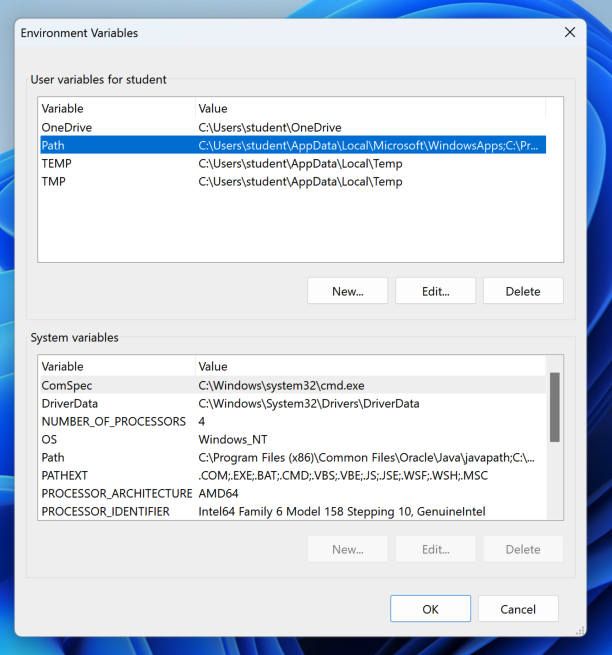This screenshot has width=612, height=655.
Task: Select the TMP user variable
Action: [293, 181]
